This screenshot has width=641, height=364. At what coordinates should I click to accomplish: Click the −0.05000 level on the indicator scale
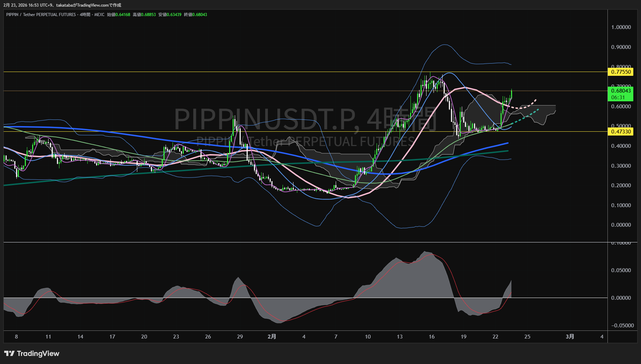(622, 326)
